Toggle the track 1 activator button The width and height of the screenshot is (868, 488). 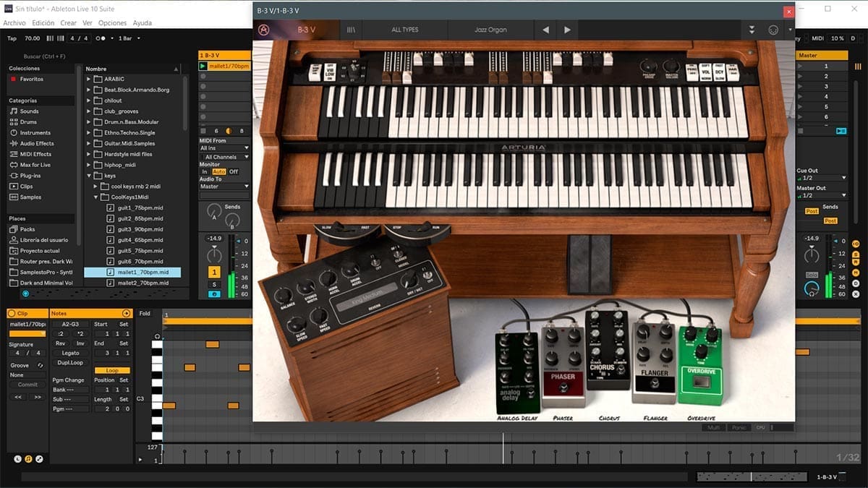(214, 272)
